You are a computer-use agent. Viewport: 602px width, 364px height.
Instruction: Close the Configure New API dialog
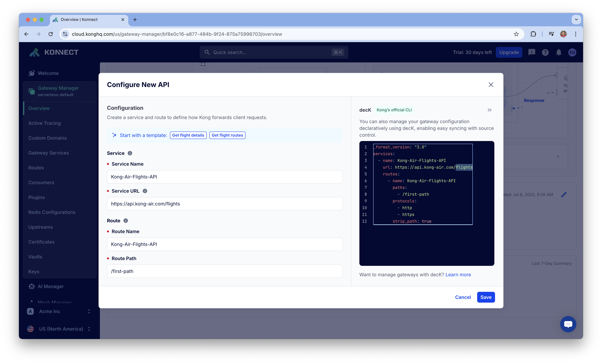coord(491,85)
